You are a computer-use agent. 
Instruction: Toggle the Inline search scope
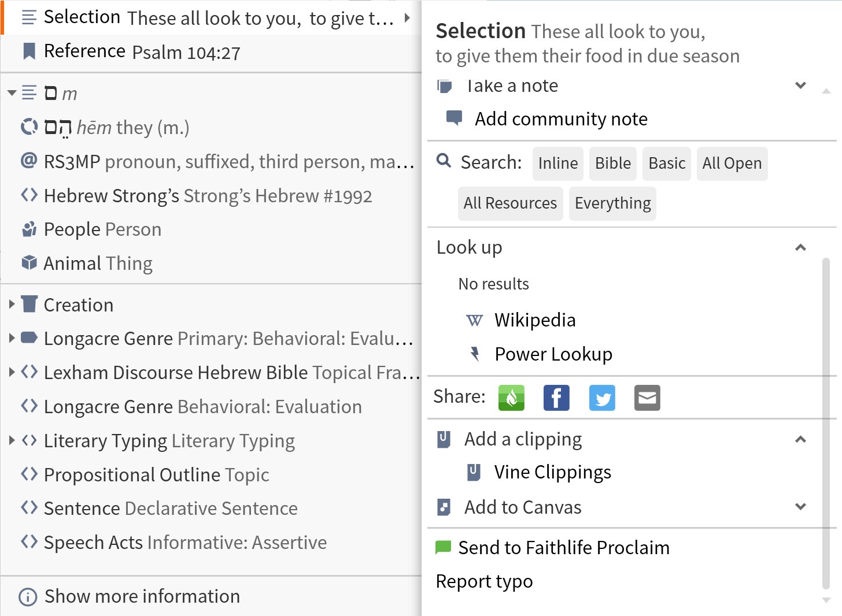click(557, 164)
